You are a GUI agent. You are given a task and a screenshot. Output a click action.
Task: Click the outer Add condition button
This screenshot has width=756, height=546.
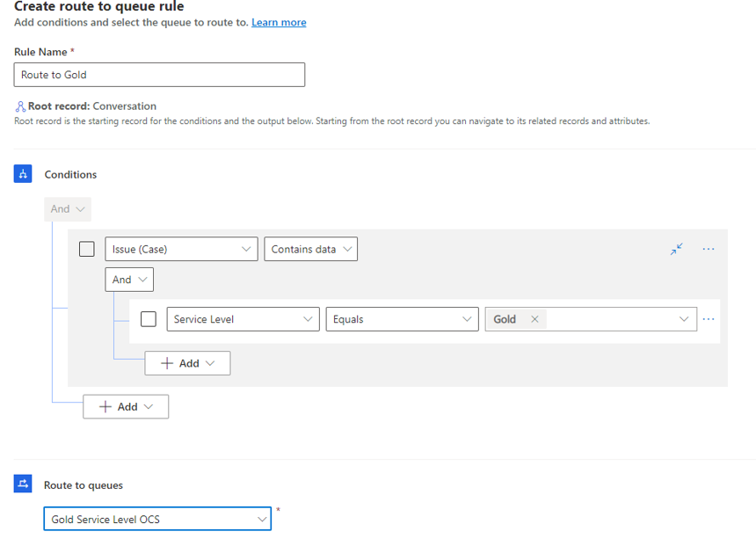126,406
